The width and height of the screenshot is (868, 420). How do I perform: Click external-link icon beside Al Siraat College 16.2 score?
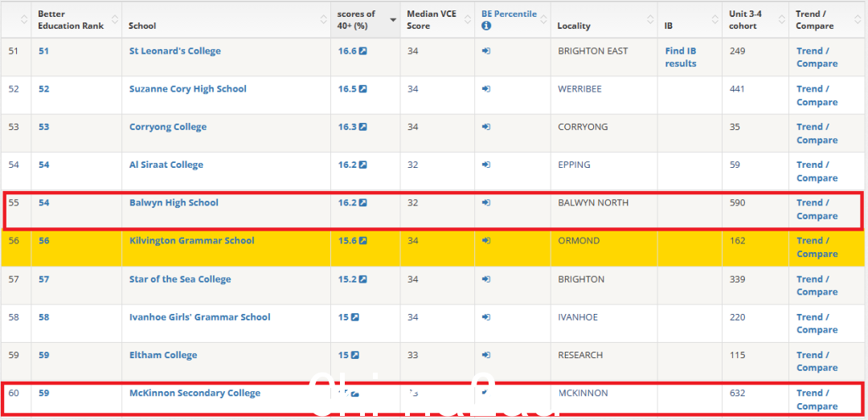[362, 165]
